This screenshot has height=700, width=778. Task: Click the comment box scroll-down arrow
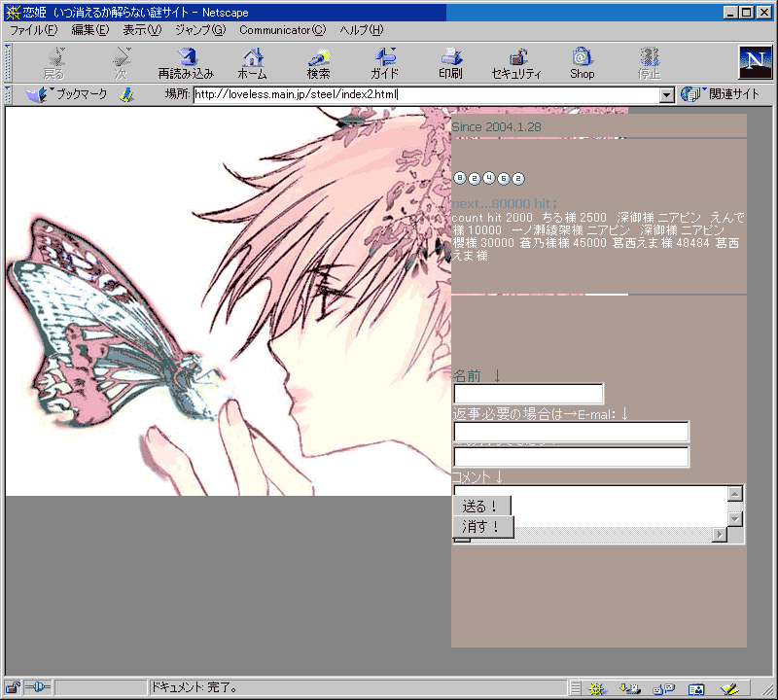[x=735, y=519]
